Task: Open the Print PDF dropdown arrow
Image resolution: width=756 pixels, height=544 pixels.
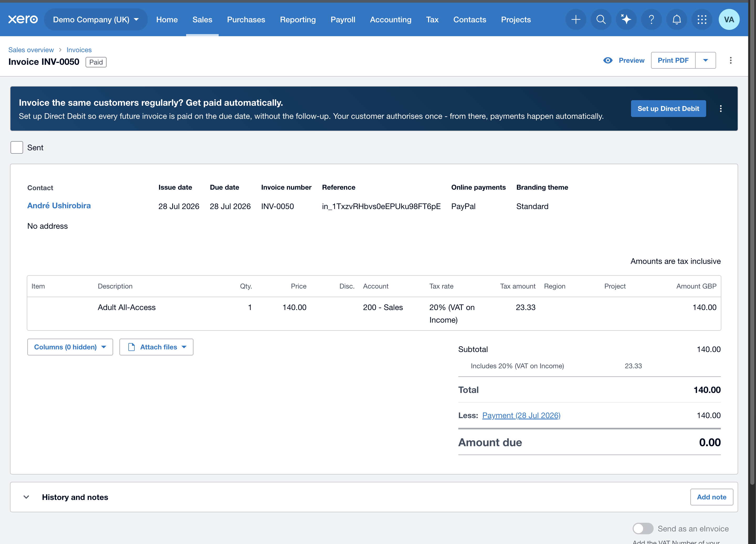Action: pyautogui.click(x=705, y=60)
